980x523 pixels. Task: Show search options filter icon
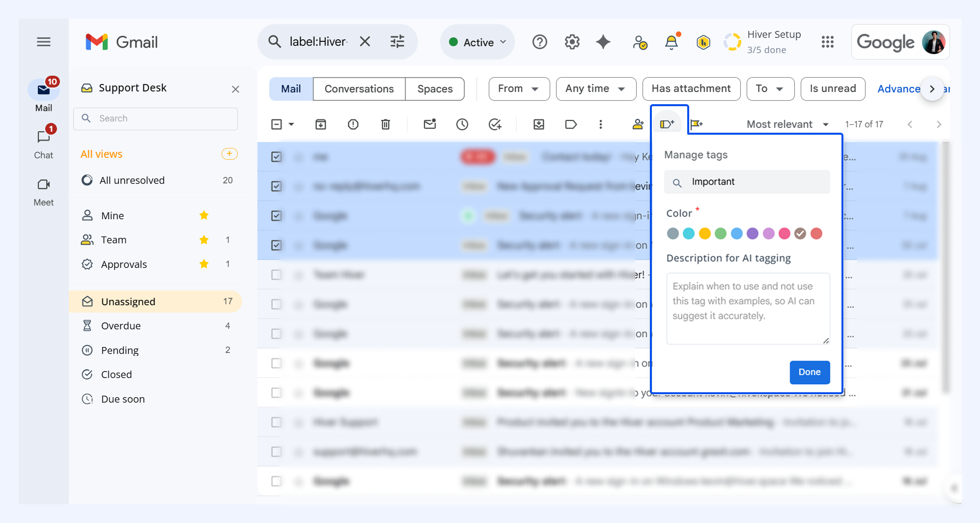pyautogui.click(x=397, y=42)
